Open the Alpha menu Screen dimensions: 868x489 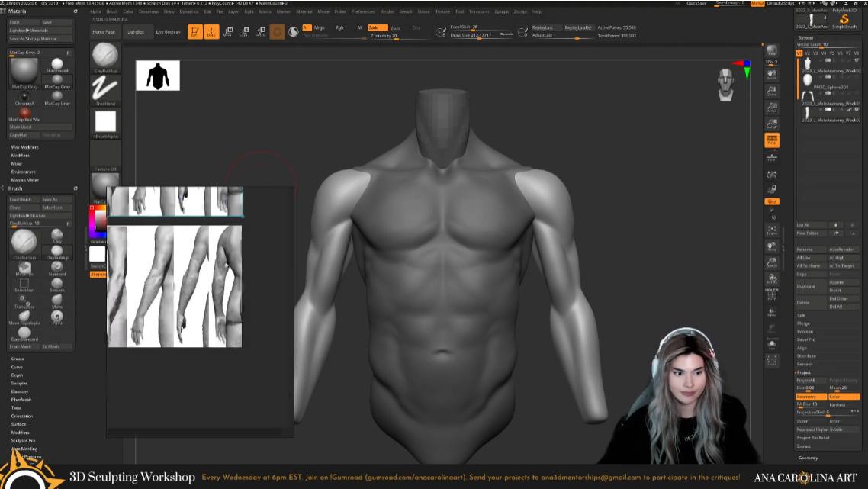pos(95,11)
